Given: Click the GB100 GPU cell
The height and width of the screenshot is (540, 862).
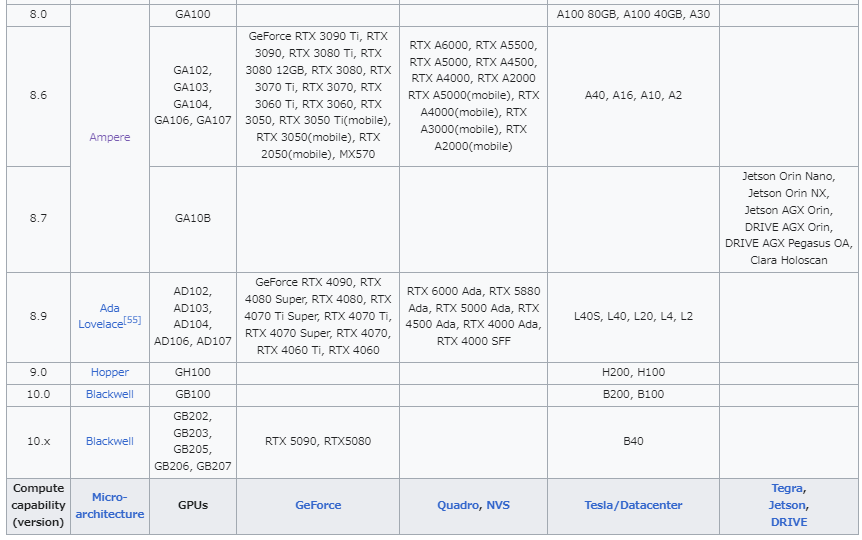Looking at the screenshot, I should coord(192,395).
